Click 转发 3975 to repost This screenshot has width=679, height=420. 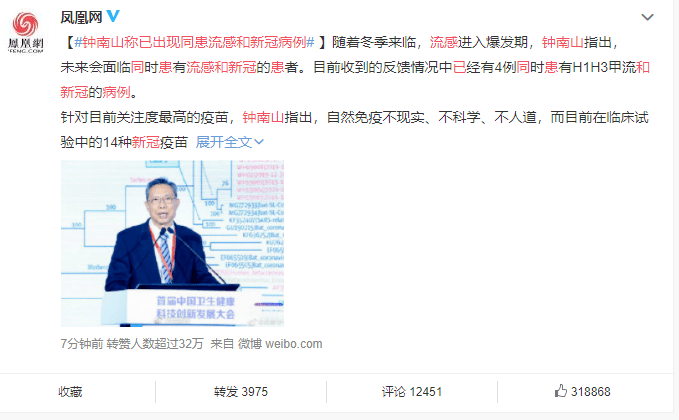tap(241, 392)
